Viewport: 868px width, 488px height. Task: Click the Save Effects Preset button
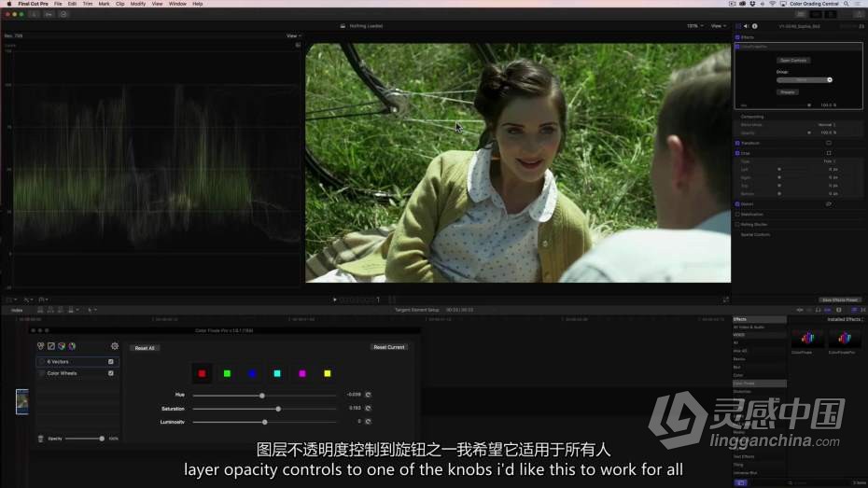pos(839,300)
